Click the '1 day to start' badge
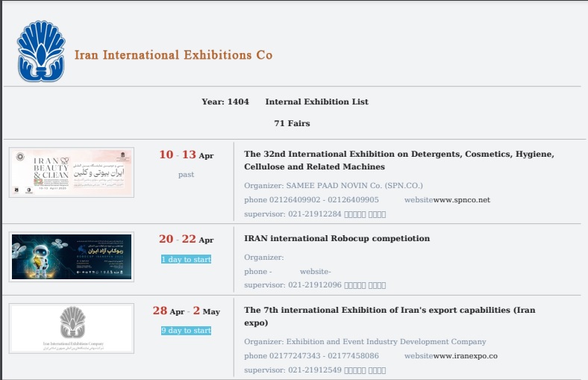The image size is (588, 380). pos(186,259)
